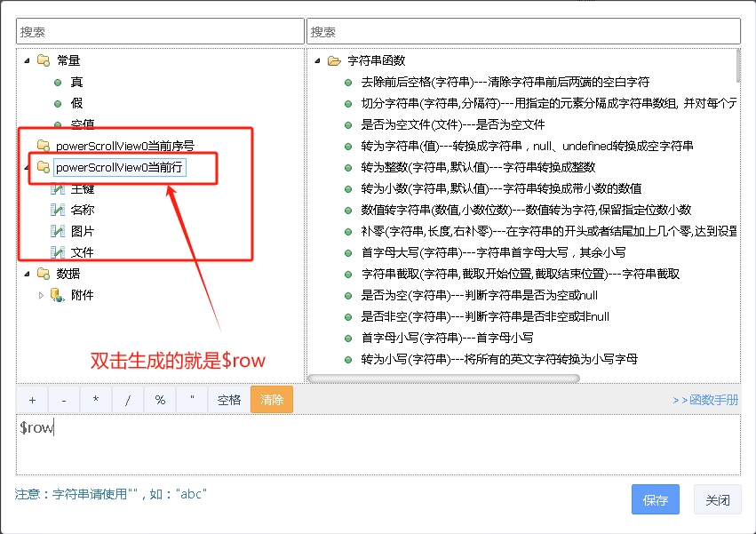Select the 字符串截取 function entry
The width and height of the screenshot is (756, 534).
(520, 274)
